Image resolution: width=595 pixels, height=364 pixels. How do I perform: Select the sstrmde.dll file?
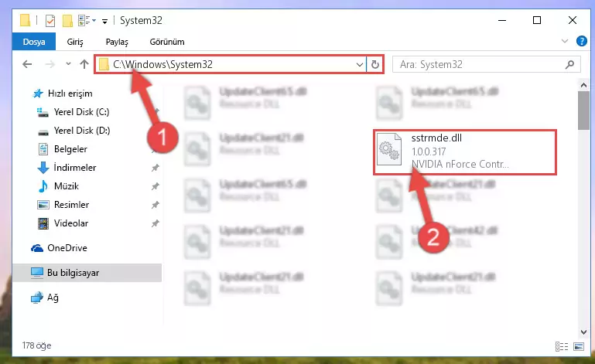pos(465,151)
